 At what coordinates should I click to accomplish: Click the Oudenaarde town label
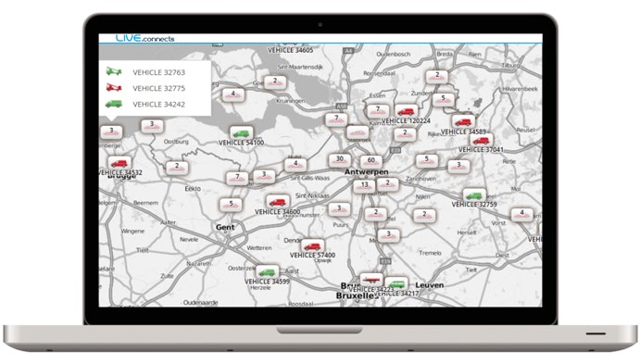coord(200,302)
